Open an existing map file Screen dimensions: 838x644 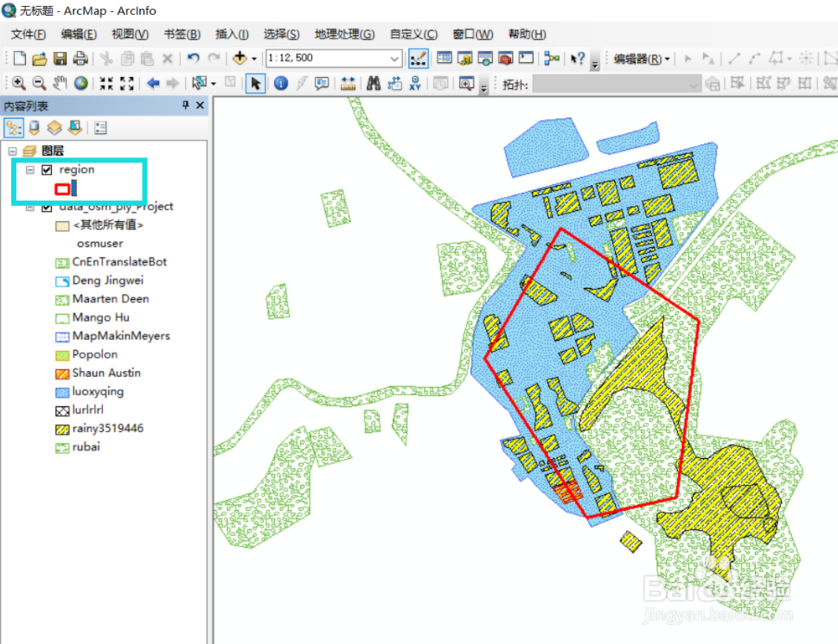coord(39,59)
